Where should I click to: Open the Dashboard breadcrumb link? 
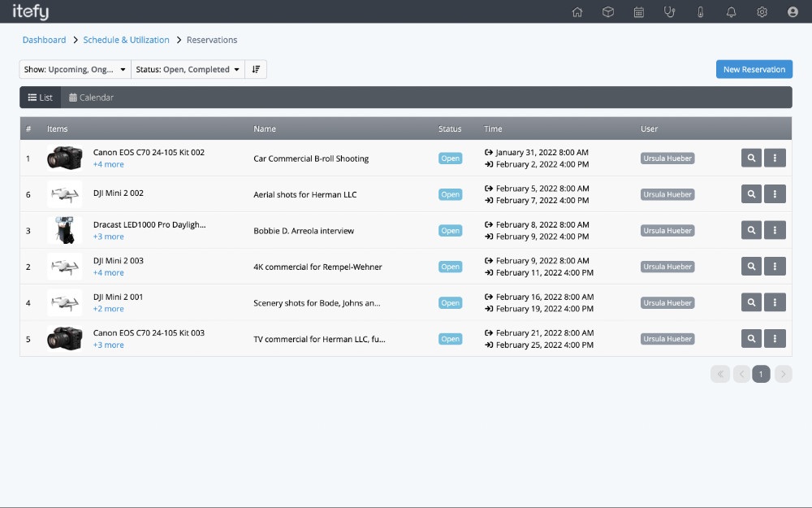tap(44, 40)
